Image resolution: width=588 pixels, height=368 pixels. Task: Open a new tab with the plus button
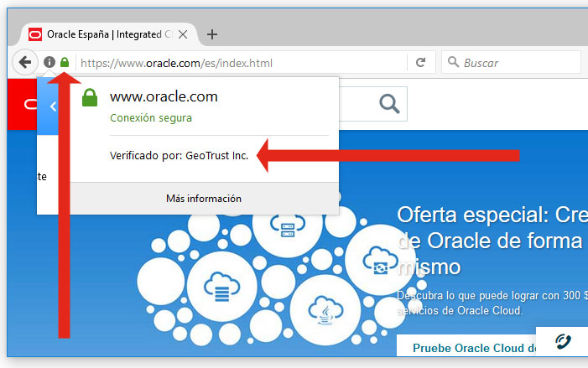[212, 34]
